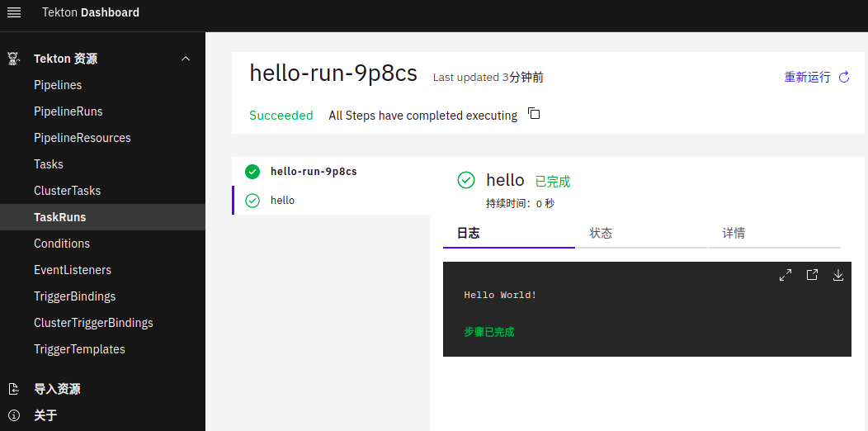Click the hello-run-9p8cs page title

click(x=333, y=73)
